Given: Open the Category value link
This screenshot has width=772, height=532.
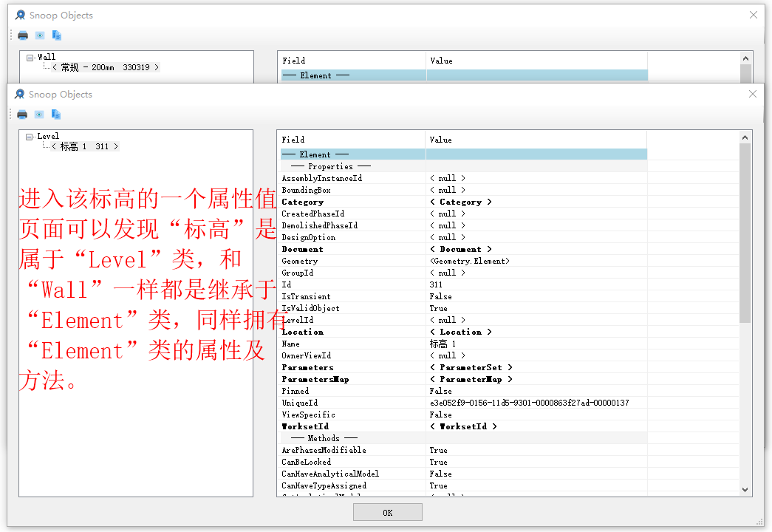Looking at the screenshot, I should pyautogui.click(x=461, y=202).
